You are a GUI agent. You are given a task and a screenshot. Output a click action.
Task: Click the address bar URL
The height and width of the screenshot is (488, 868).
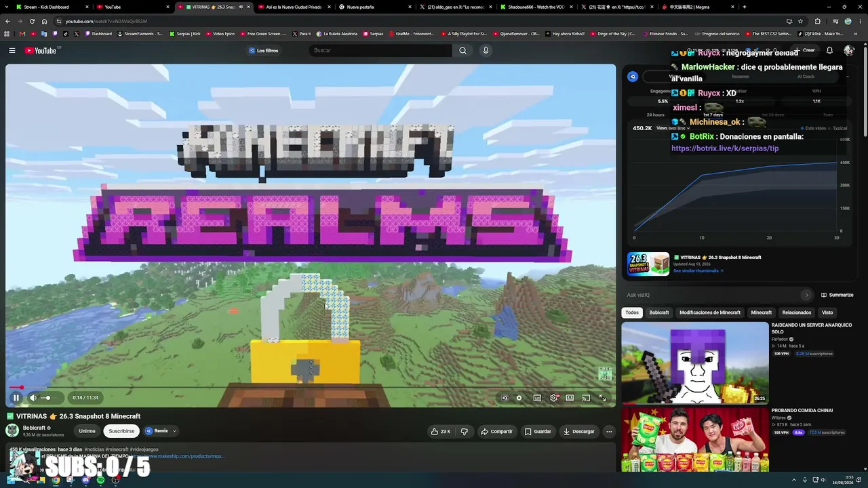[x=106, y=21]
